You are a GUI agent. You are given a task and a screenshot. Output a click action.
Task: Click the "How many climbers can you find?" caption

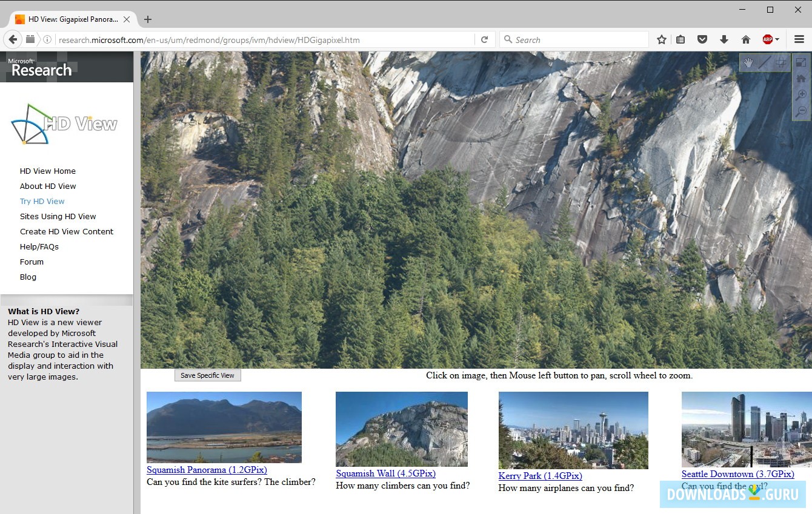click(x=403, y=486)
